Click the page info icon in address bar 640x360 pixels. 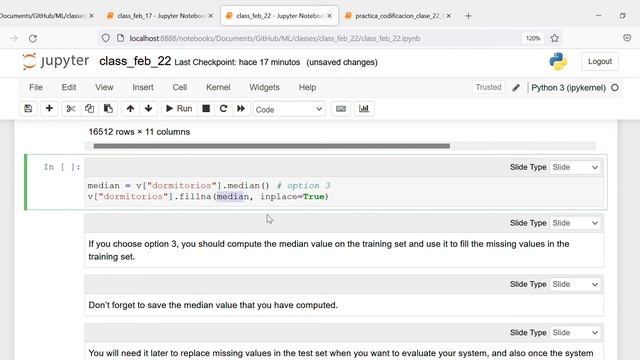point(120,38)
